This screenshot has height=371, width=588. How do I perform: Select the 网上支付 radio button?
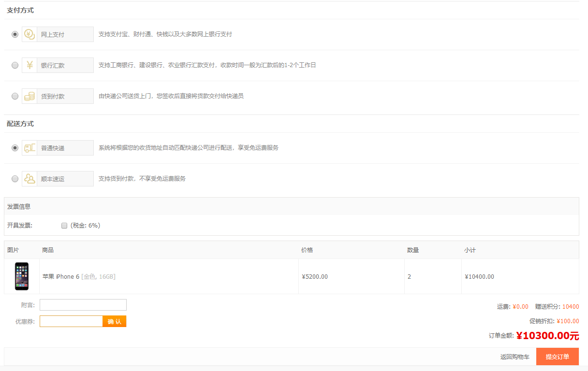[15, 34]
